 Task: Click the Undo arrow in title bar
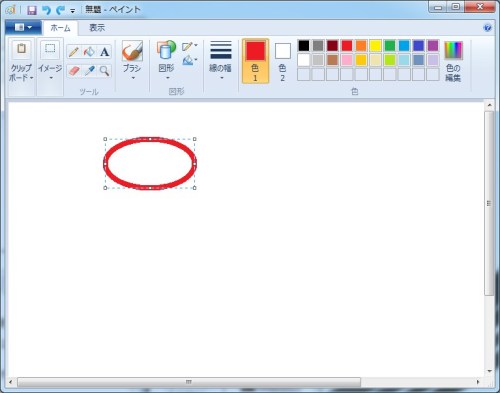(x=46, y=10)
